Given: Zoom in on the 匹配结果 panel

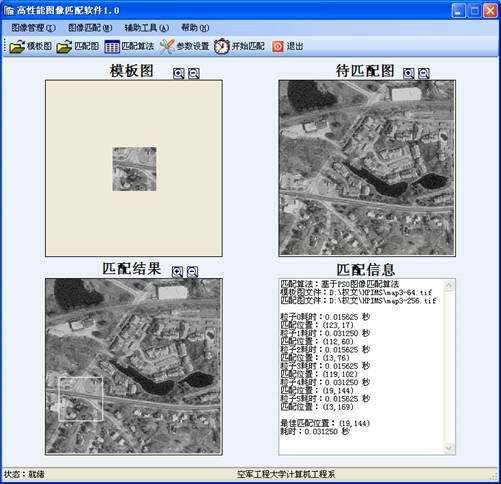Looking at the screenshot, I should pyautogui.click(x=177, y=272).
